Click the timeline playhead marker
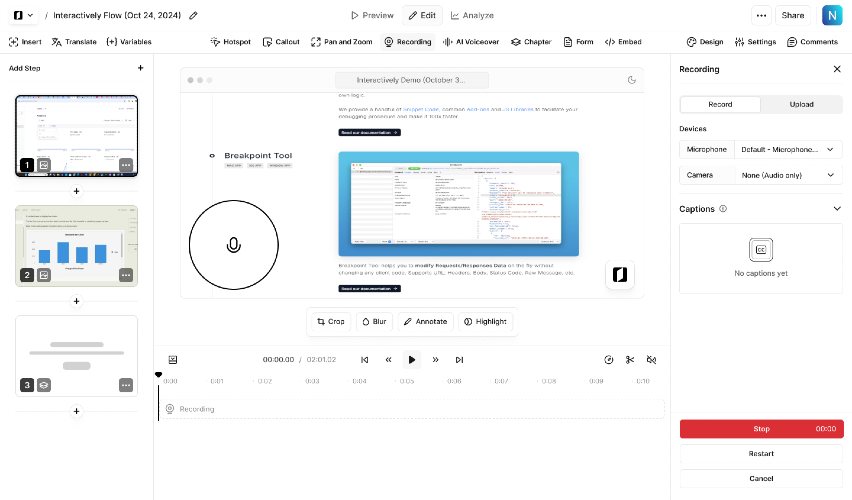This screenshot has width=852, height=500. [158, 374]
